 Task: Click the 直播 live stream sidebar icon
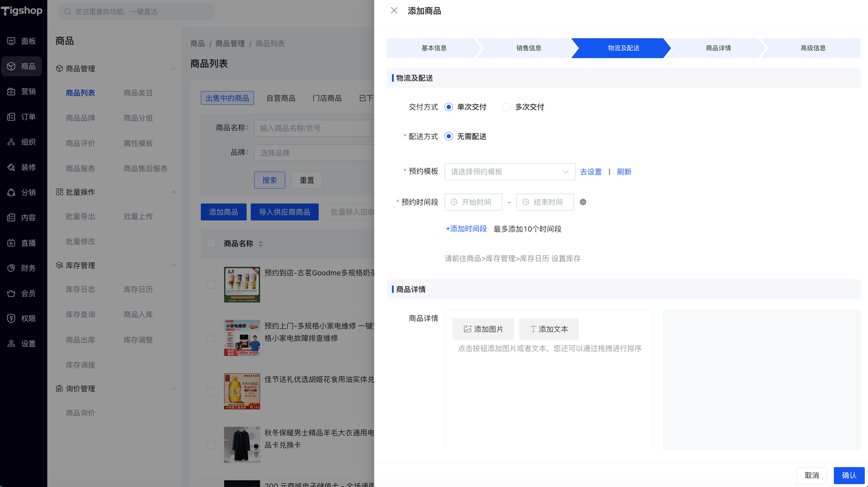(11, 243)
